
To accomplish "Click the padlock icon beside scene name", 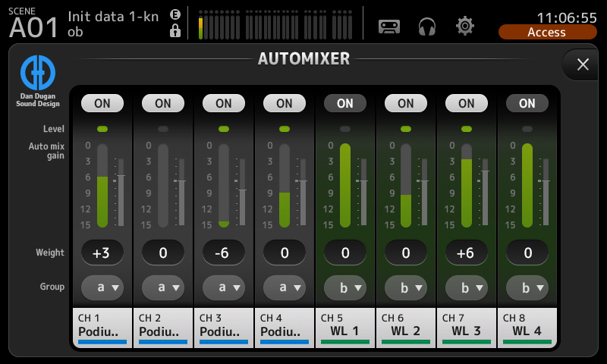I will tap(175, 31).
